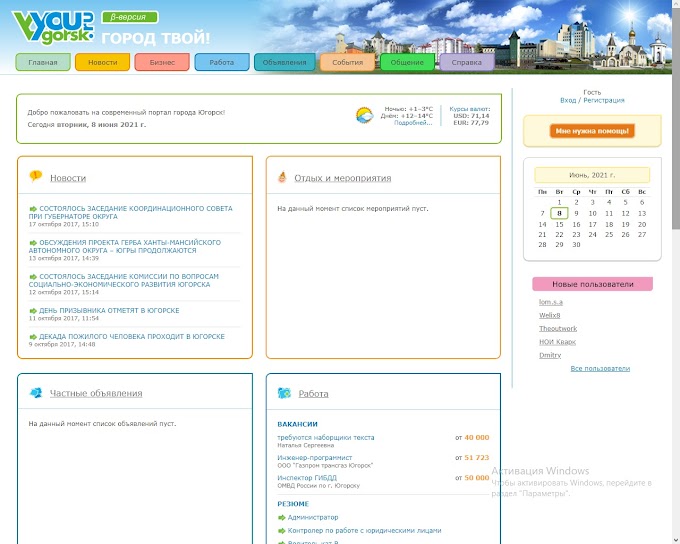Image resolution: width=680 pixels, height=544 pixels.
Task: Open news about заседание координационного совета
Action: (x=131, y=212)
